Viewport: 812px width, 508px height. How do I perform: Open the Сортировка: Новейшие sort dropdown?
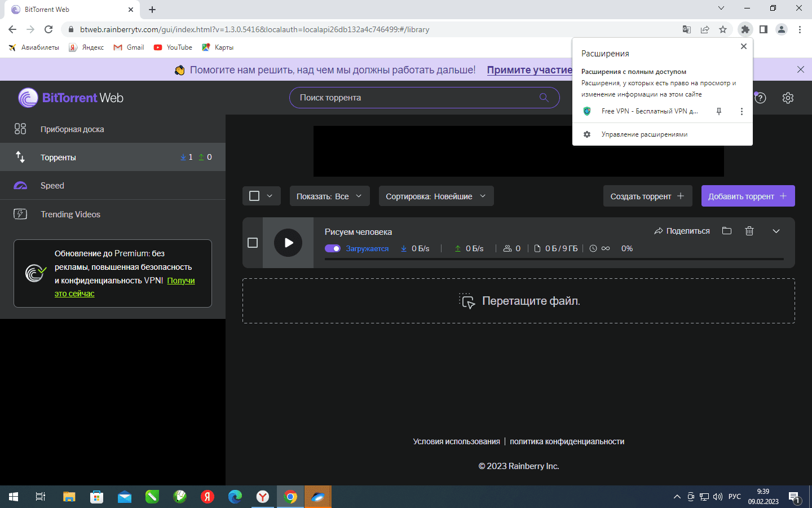436,196
